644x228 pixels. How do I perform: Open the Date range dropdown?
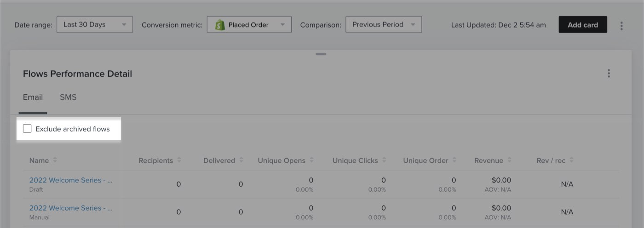94,25
